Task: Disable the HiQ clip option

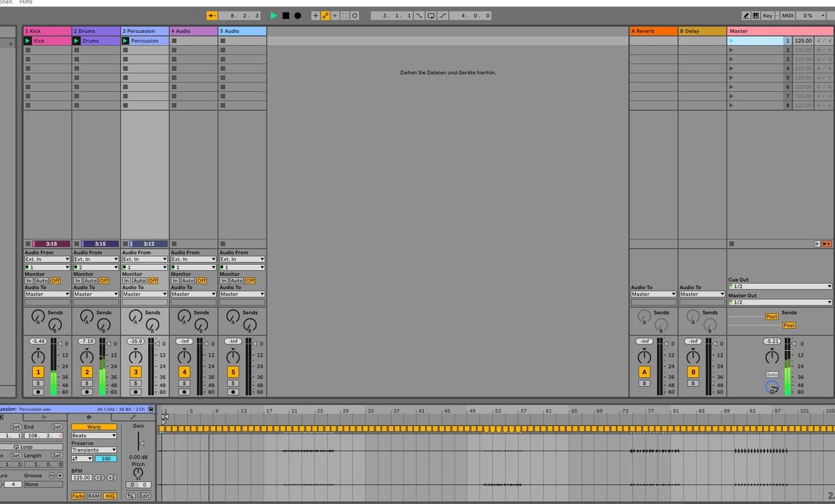Action: click(x=110, y=496)
